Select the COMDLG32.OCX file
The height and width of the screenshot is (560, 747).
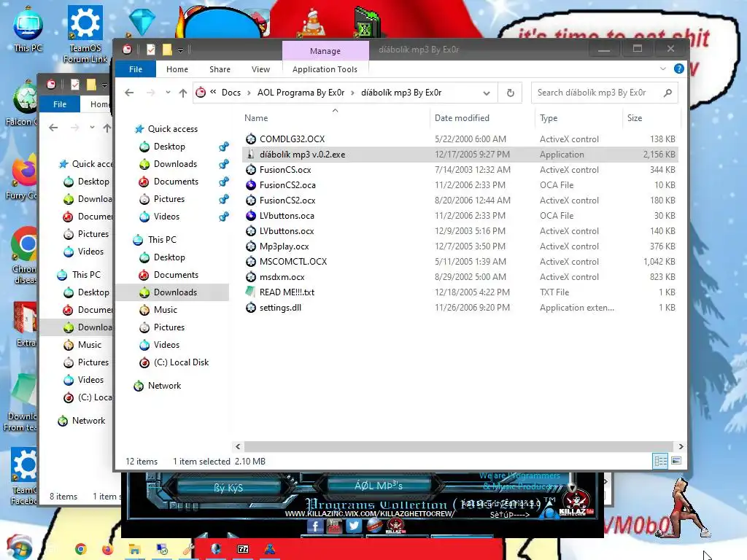460,139
